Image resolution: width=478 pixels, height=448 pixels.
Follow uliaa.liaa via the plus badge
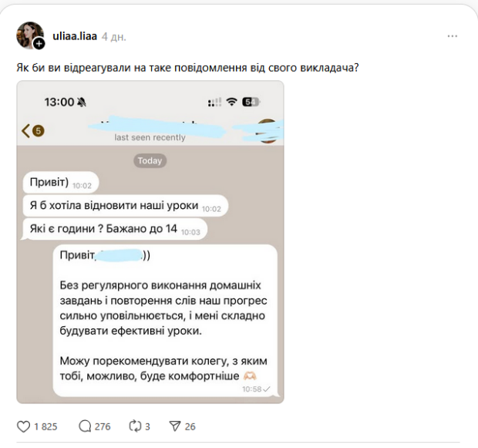[x=39, y=44]
